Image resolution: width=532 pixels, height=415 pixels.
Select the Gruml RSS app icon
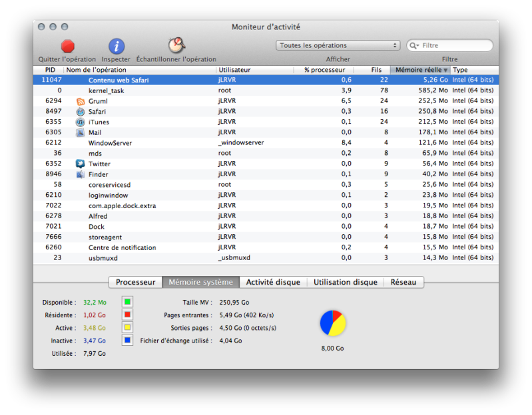click(x=81, y=101)
